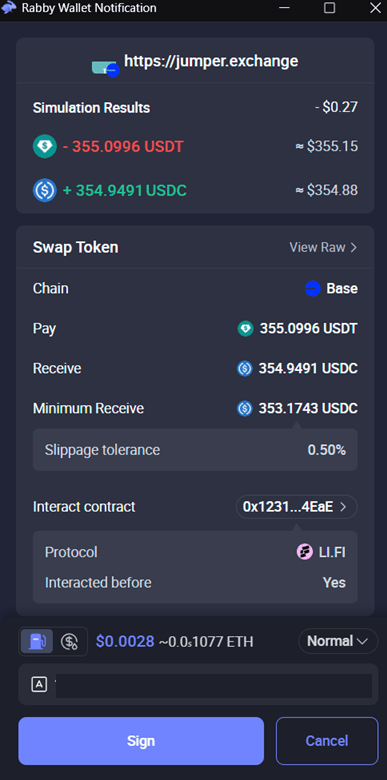Click the Base chain logo icon

312,289
